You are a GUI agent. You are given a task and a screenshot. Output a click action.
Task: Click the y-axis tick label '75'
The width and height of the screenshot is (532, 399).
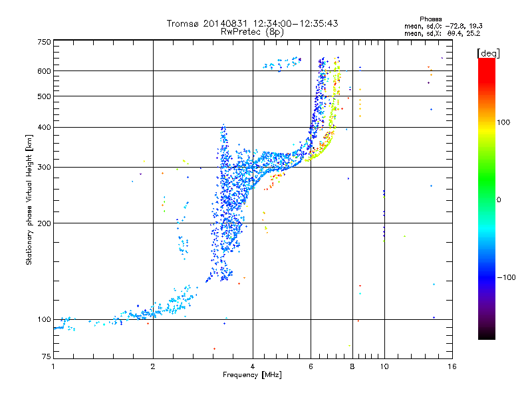click(47, 356)
